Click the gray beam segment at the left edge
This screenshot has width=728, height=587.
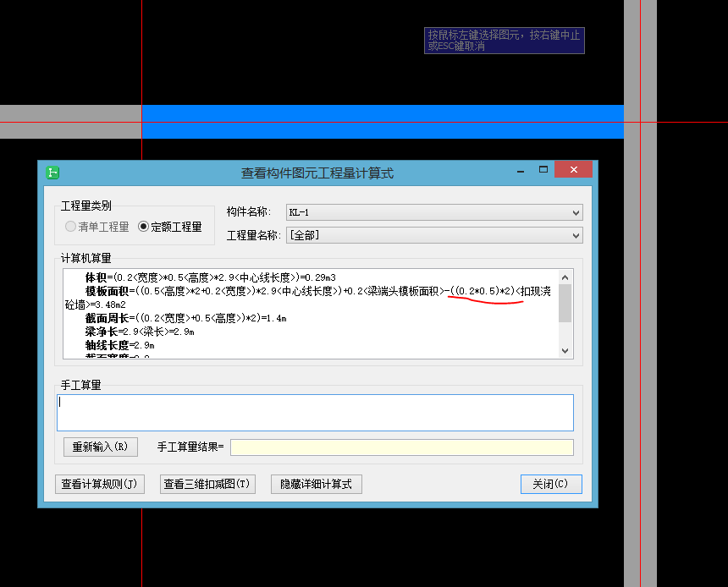(x=70, y=122)
